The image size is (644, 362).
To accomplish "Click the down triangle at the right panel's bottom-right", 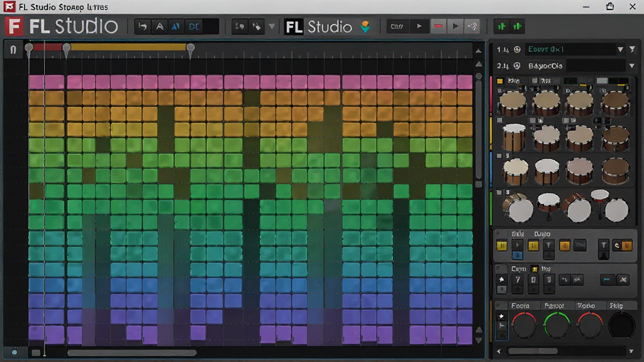I will 631,351.
